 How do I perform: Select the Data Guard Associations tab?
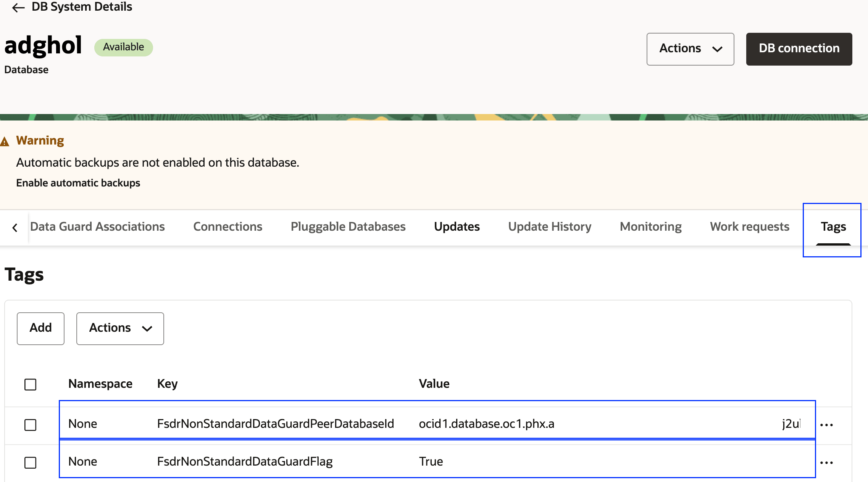click(97, 227)
